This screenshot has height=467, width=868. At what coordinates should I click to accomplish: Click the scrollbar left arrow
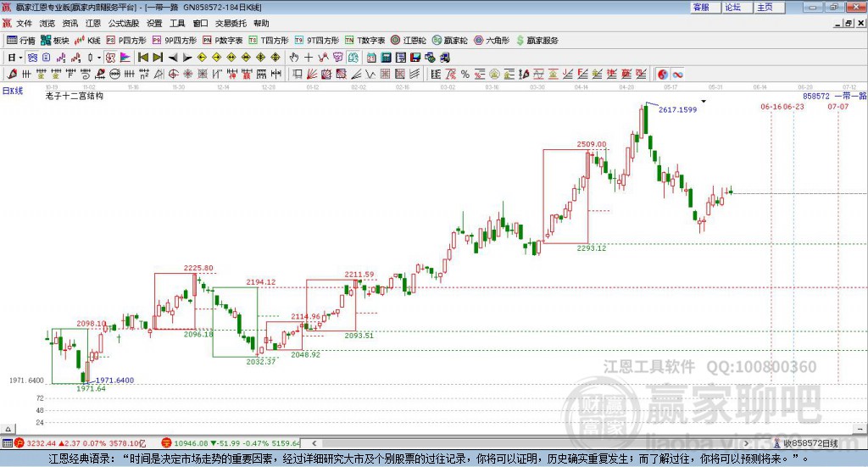tap(314, 443)
